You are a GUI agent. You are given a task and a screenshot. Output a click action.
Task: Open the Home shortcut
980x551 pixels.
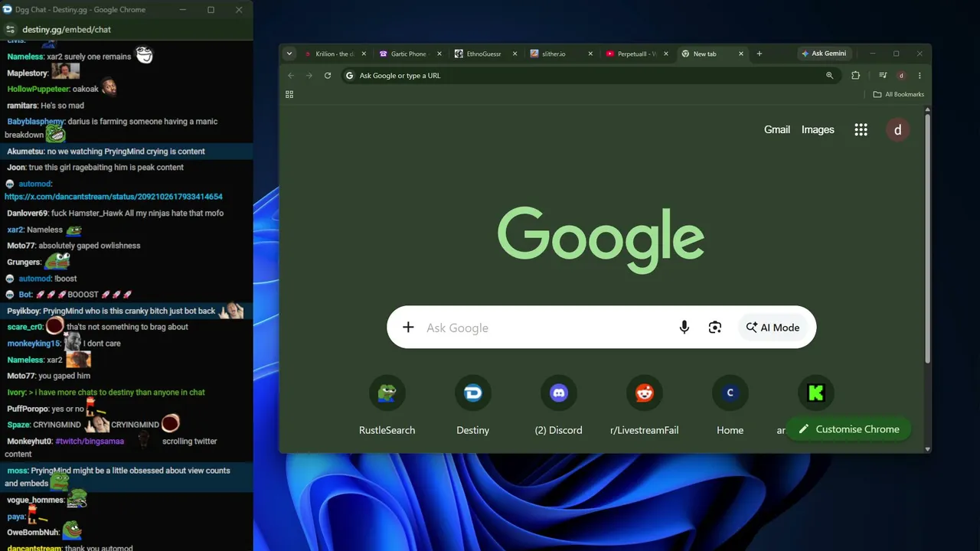pos(730,407)
